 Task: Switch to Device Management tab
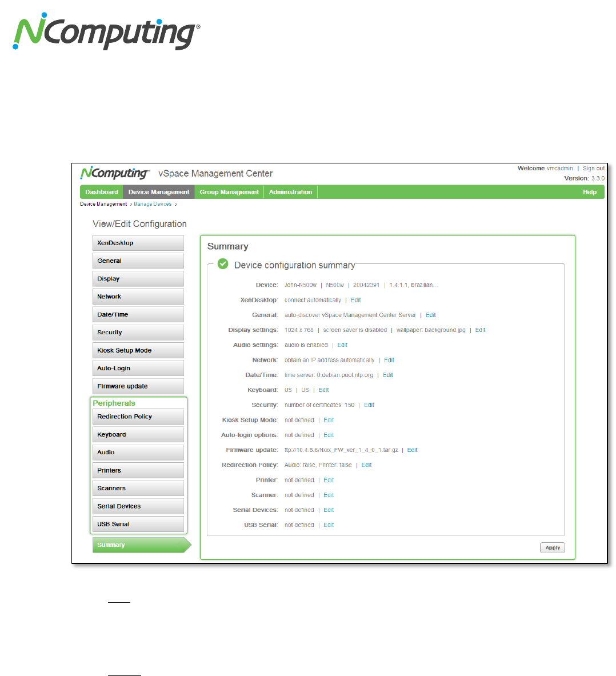159,192
